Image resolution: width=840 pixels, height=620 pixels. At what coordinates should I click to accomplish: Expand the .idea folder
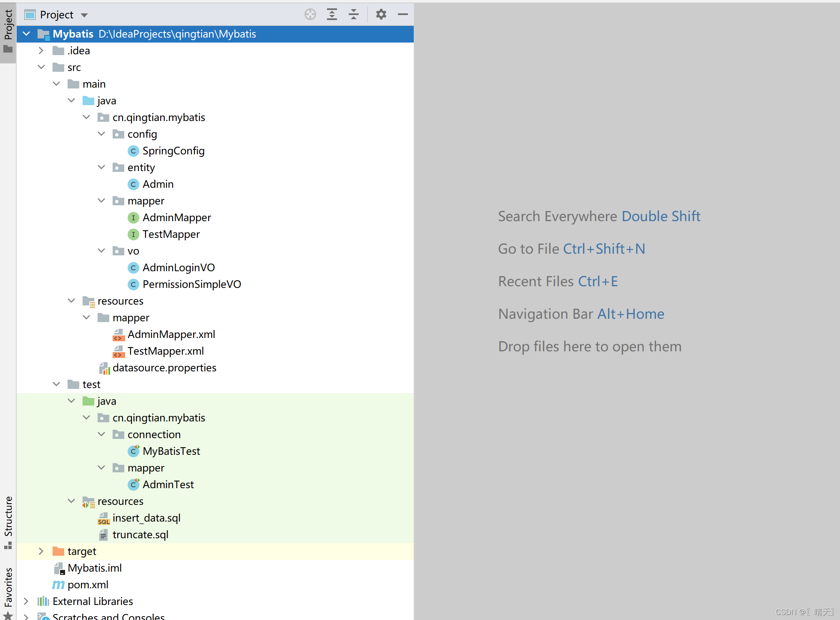click(x=41, y=50)
